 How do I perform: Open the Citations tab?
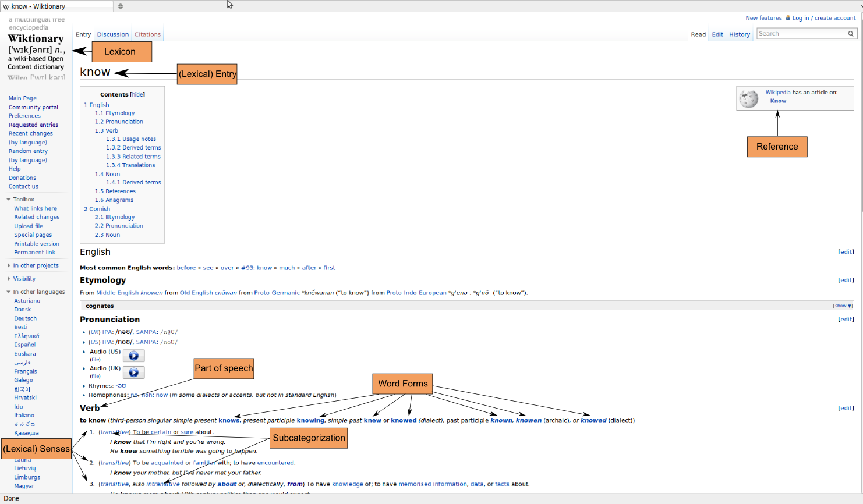[x=147, y=34]
